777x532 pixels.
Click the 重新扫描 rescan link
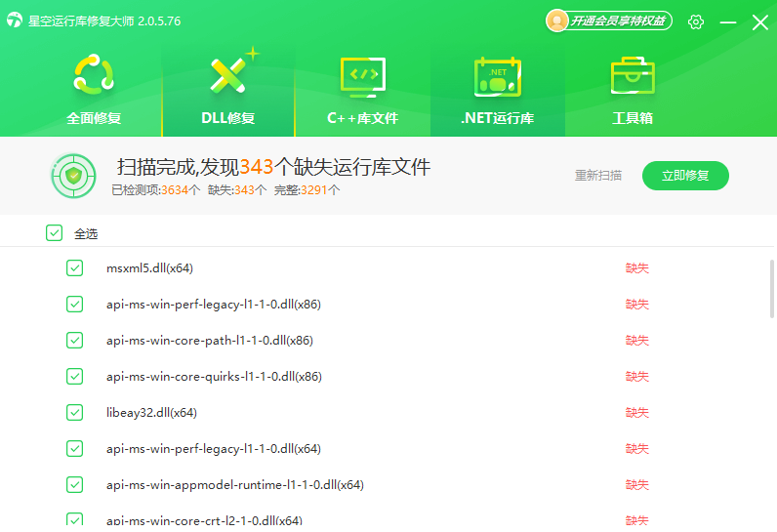point(598,176)
